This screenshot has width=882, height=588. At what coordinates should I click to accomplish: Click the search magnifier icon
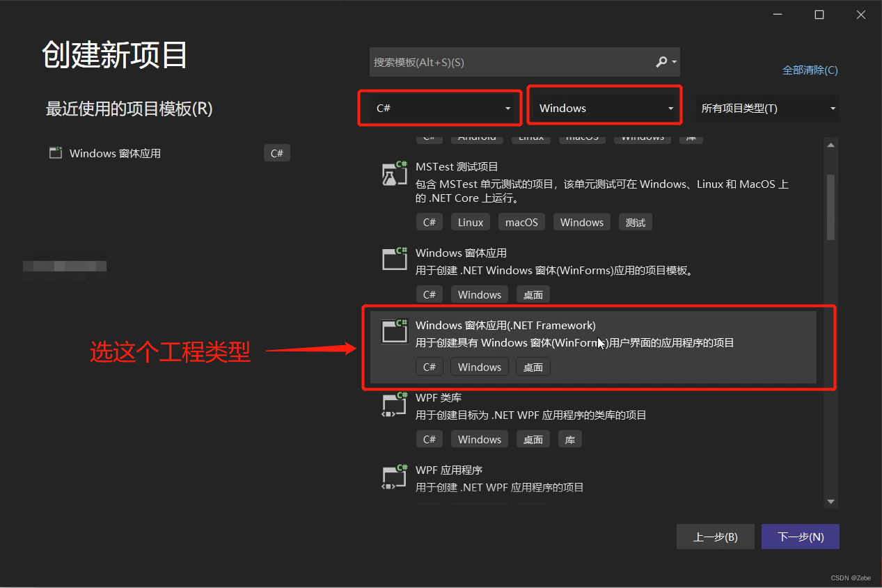662,62
